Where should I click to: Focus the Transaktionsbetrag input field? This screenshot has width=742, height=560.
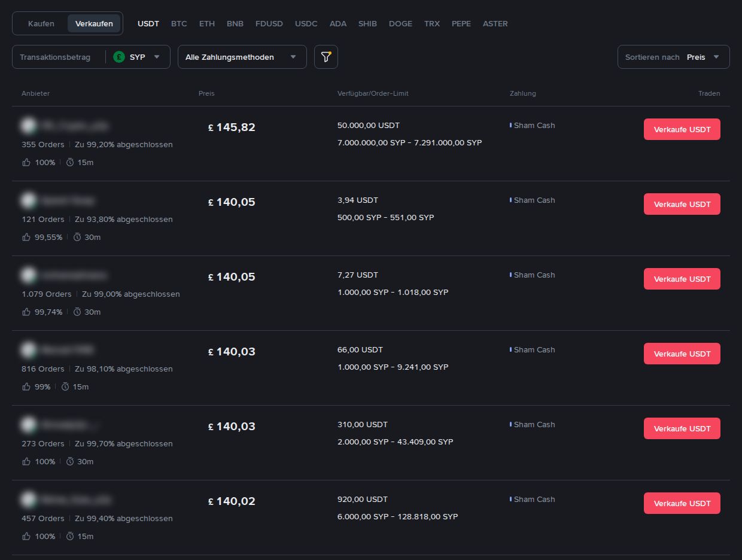59,57
